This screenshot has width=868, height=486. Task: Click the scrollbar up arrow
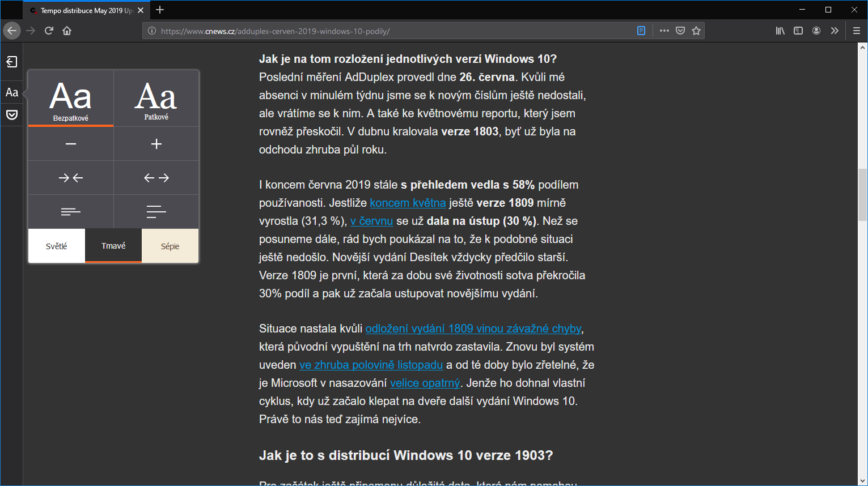coord(862,47)
